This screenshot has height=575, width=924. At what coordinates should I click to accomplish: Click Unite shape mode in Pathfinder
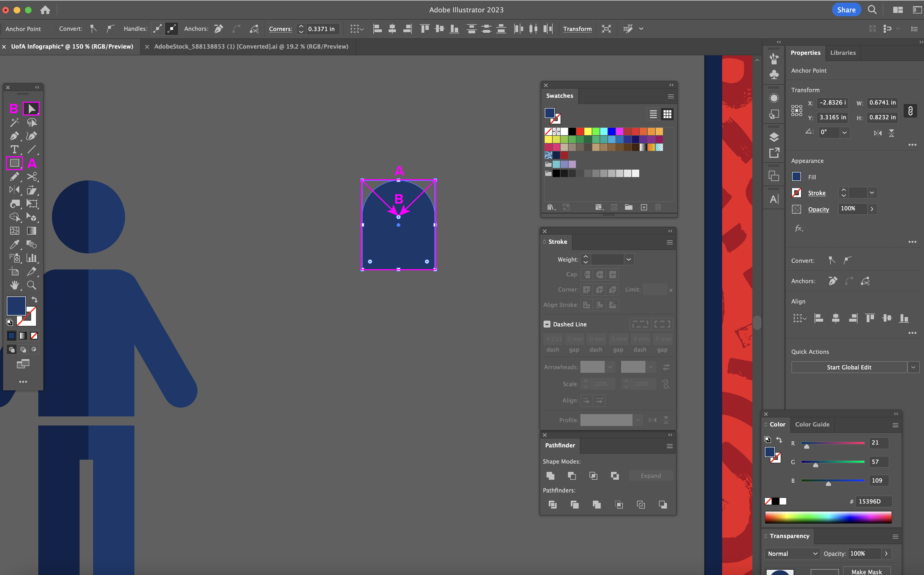click(x=550, y=476)
